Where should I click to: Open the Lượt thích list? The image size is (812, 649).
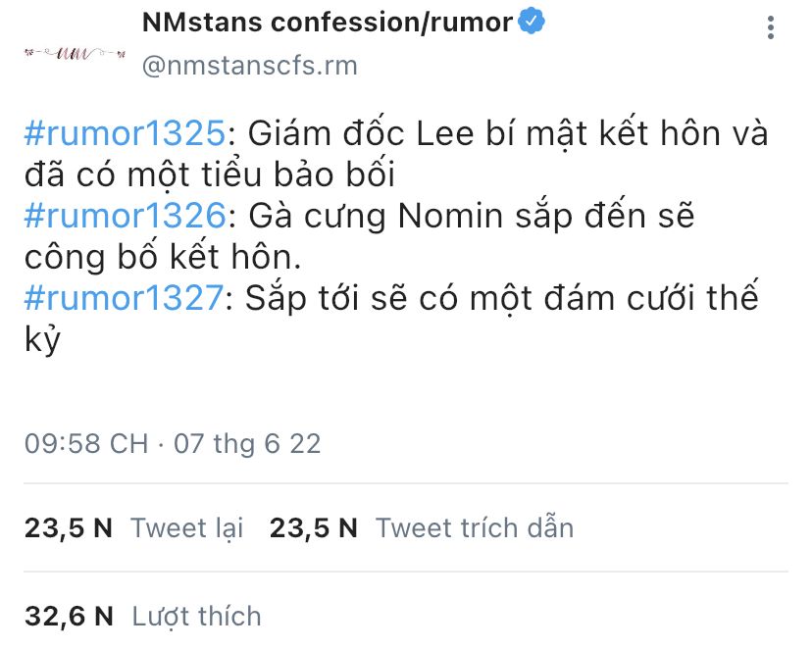[197, 617]
